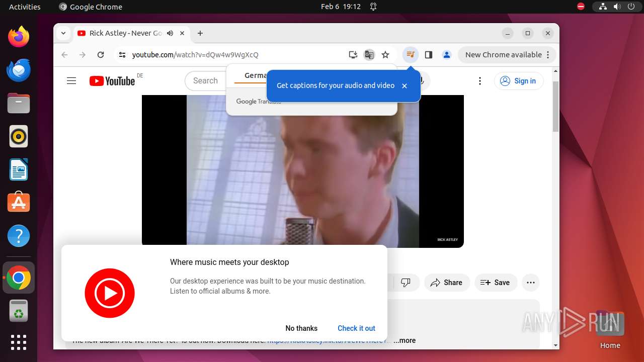Open the YouTube hamburger guide menu
Image resolution: width=644 pixels, height=362 pixels.
71,81
